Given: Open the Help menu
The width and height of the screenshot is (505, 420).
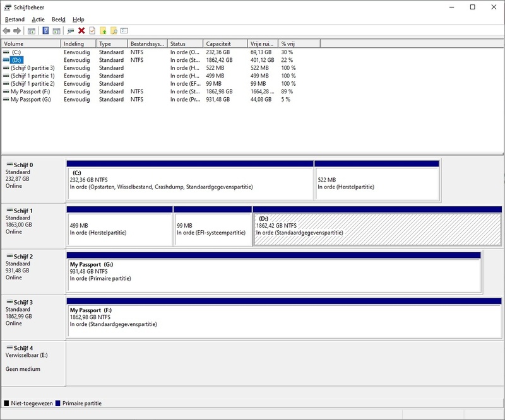Looking at the screenshot, I should (78, 20).
